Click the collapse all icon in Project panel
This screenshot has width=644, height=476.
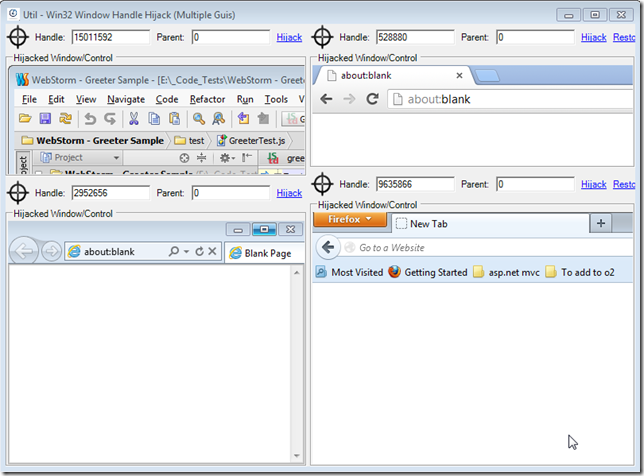pos(202,158)
